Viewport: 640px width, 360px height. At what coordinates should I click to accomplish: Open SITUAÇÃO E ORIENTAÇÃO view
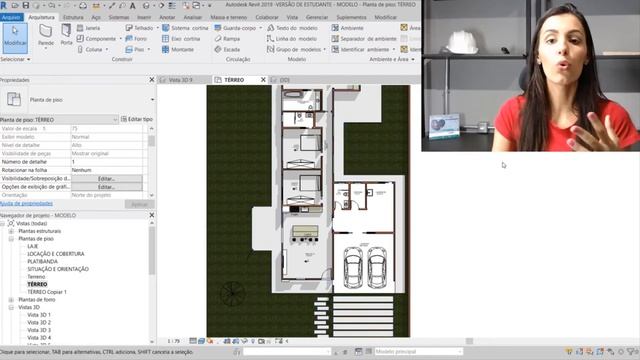(58, 269)
